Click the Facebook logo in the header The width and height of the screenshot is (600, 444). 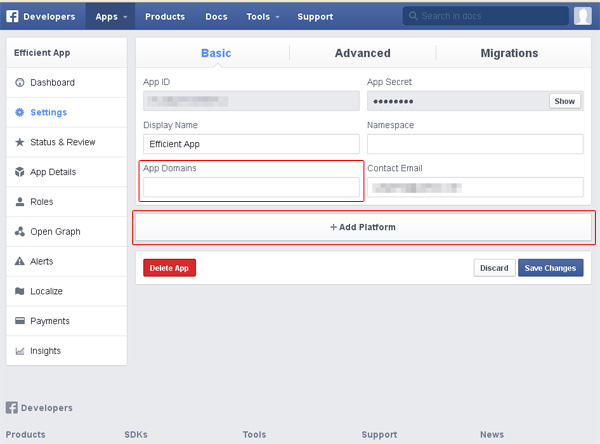pos(12,16)
